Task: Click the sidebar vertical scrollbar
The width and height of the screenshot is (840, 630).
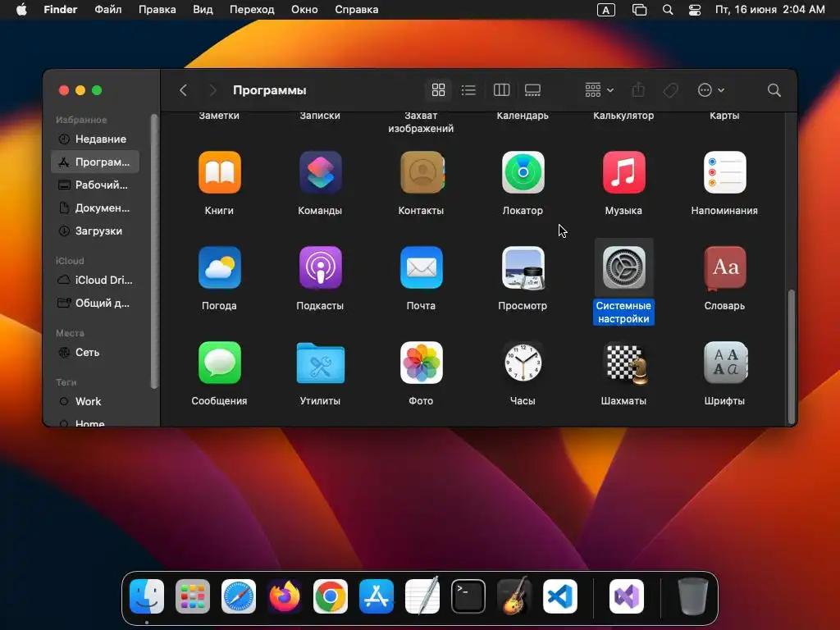Action: (154, 252)
